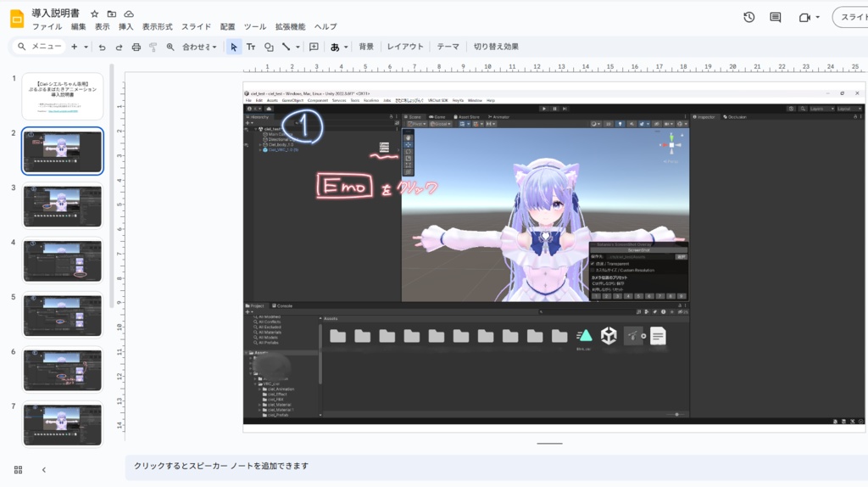868x487 pixels.
Task: Select slide 5 thumbnail in filmstrip
Action: tap(63, 316)
